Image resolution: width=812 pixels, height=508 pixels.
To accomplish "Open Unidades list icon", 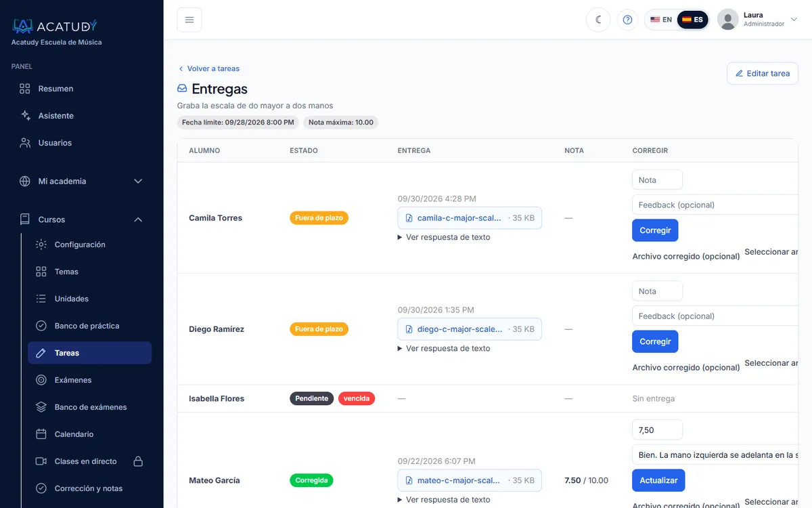I will 41,299.
